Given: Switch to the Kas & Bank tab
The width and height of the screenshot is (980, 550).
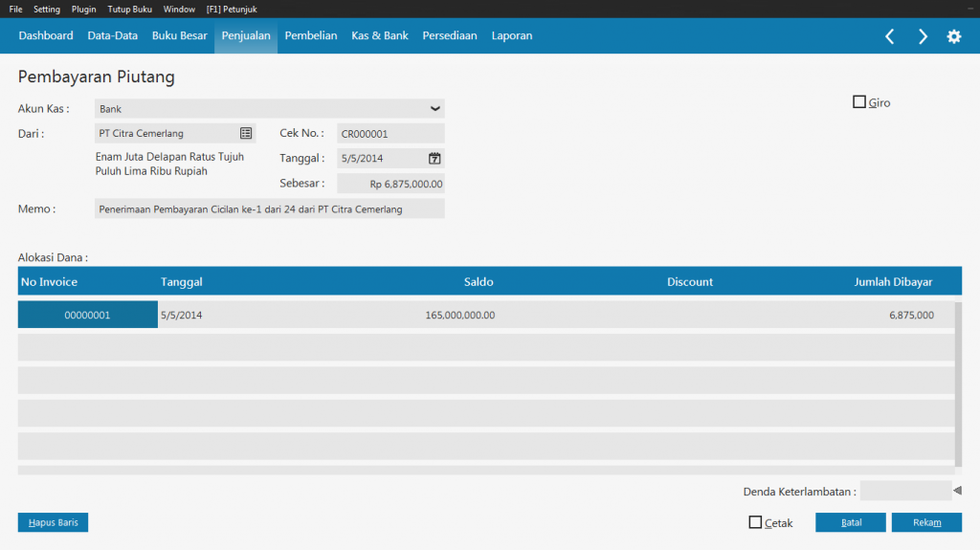Looking at the screenshot, I should click(x=379, y=36).
